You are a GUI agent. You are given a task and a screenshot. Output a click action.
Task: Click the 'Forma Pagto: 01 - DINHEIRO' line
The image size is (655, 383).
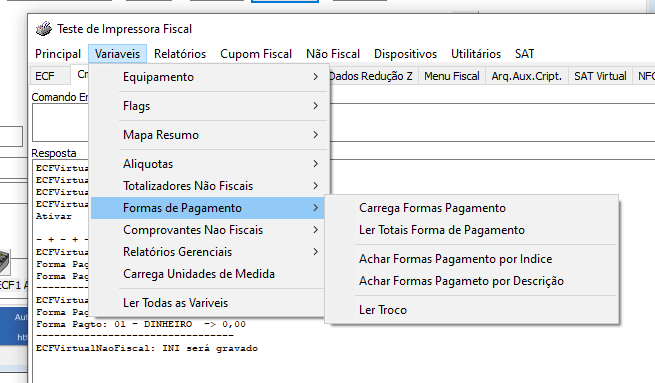tap(141, 324)
